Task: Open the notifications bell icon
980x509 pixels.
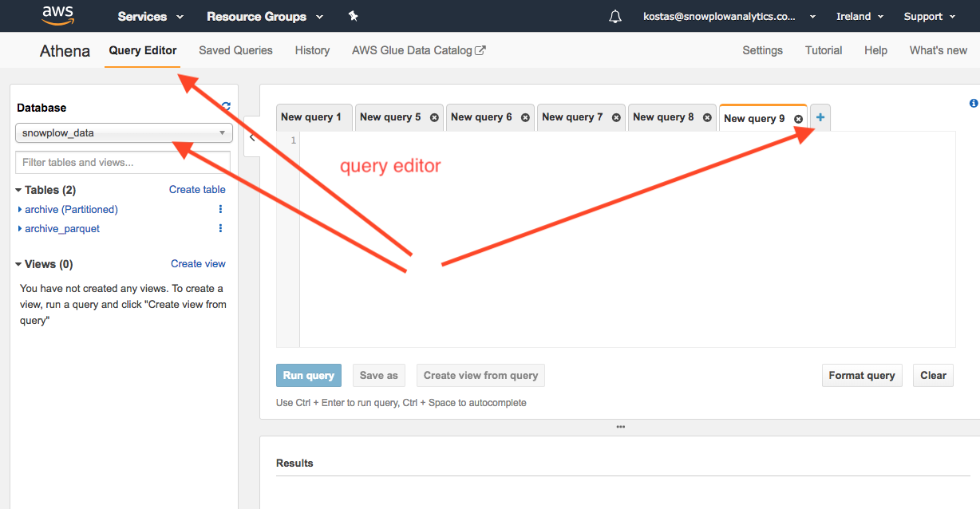Action: pos(614,16)
